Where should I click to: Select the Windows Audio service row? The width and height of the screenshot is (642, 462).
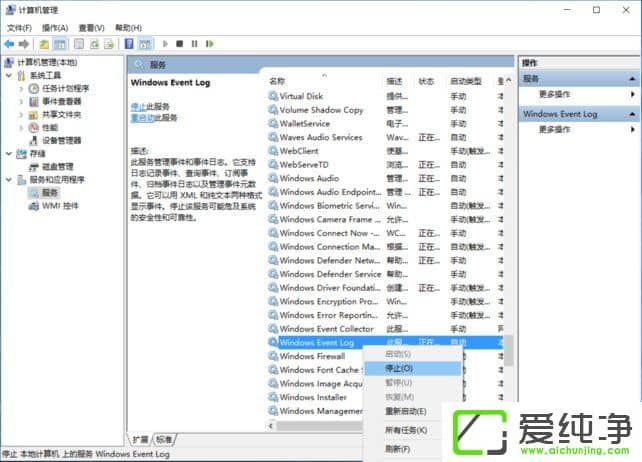[385, 178]
